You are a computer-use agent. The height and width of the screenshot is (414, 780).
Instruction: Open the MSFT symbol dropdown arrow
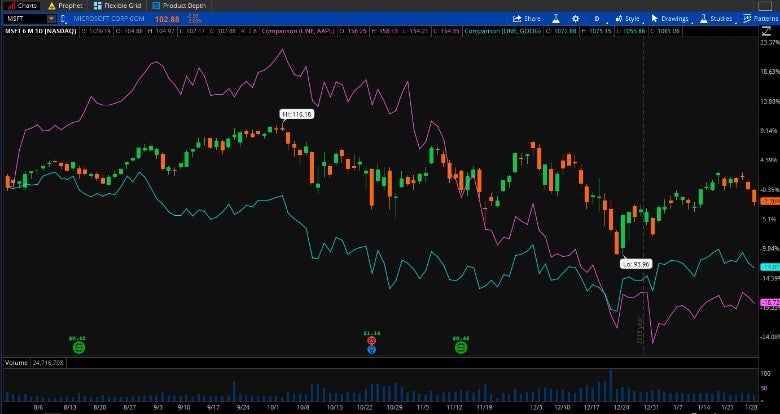[51, 19]
